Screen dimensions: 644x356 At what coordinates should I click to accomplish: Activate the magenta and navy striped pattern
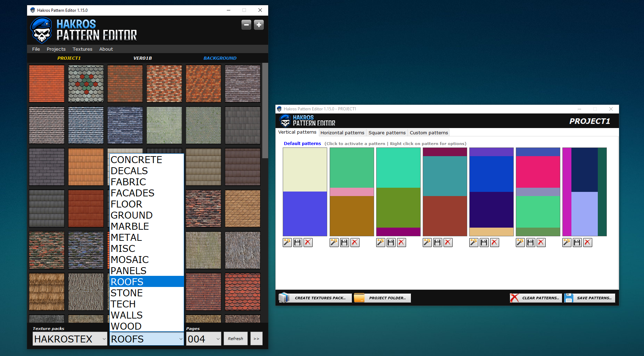pyautogui.click(x=584, y=192)
